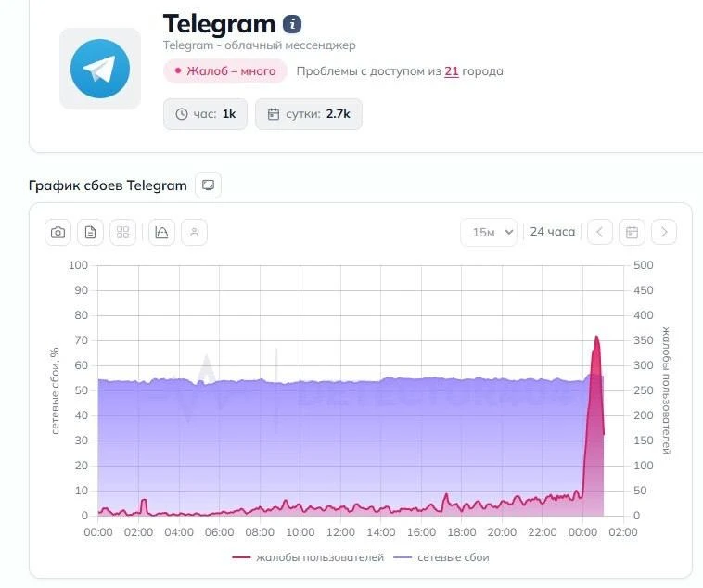The image size is (703, 588).
Task: Click the 'Жалоб – много' status badge
Action: point(225,71)
